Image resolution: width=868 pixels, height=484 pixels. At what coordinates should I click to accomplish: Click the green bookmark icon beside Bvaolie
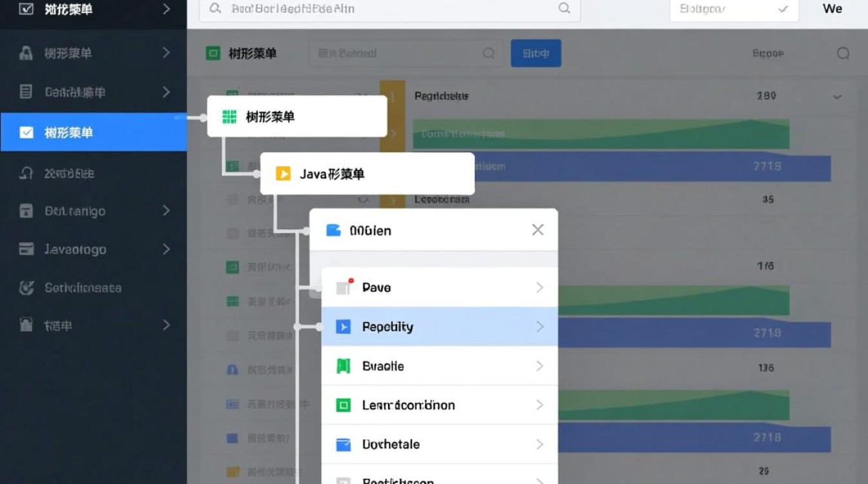tap(344, 367)
